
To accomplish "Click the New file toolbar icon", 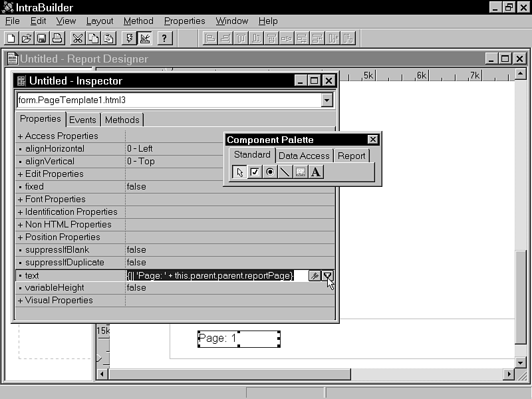I will (11, 38).
